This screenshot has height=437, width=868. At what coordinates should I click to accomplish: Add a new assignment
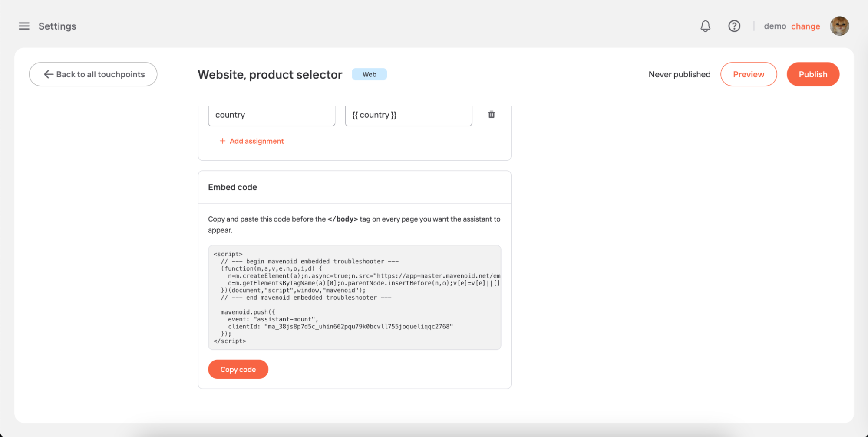coord(251,141)
